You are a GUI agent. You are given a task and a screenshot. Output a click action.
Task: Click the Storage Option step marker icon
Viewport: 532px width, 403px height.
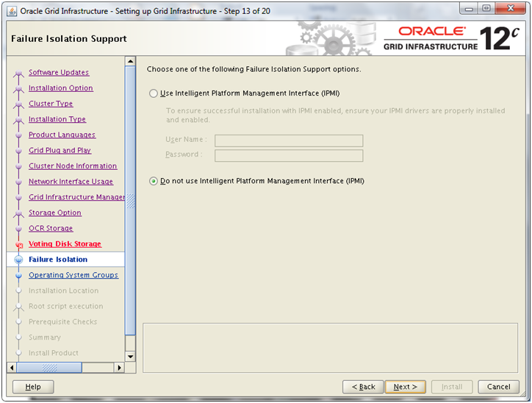(18, 214)
